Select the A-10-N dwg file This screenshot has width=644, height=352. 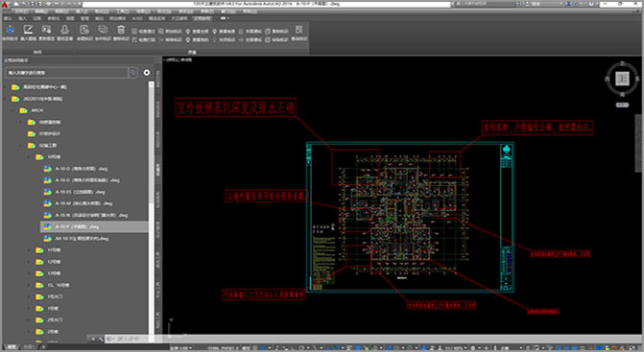pyautogui.click(x=85, y=215)
